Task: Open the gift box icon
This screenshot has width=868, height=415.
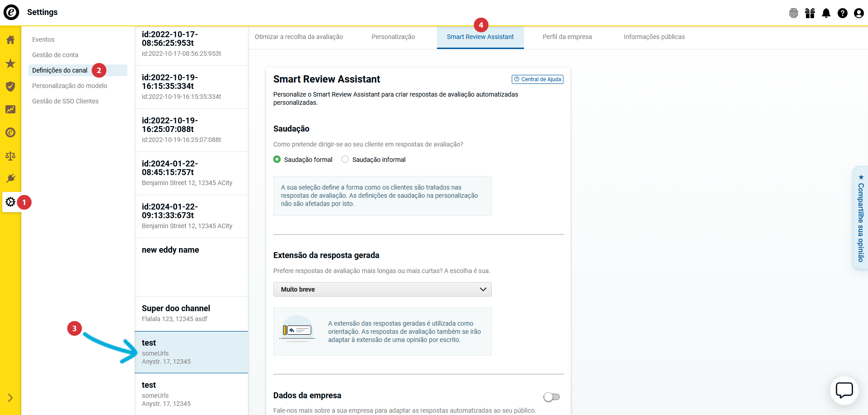Action: (810, 13)
